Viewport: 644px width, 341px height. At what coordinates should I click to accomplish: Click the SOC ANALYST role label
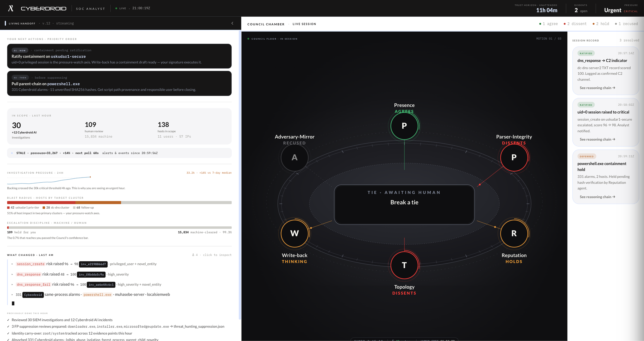(90, 9)
